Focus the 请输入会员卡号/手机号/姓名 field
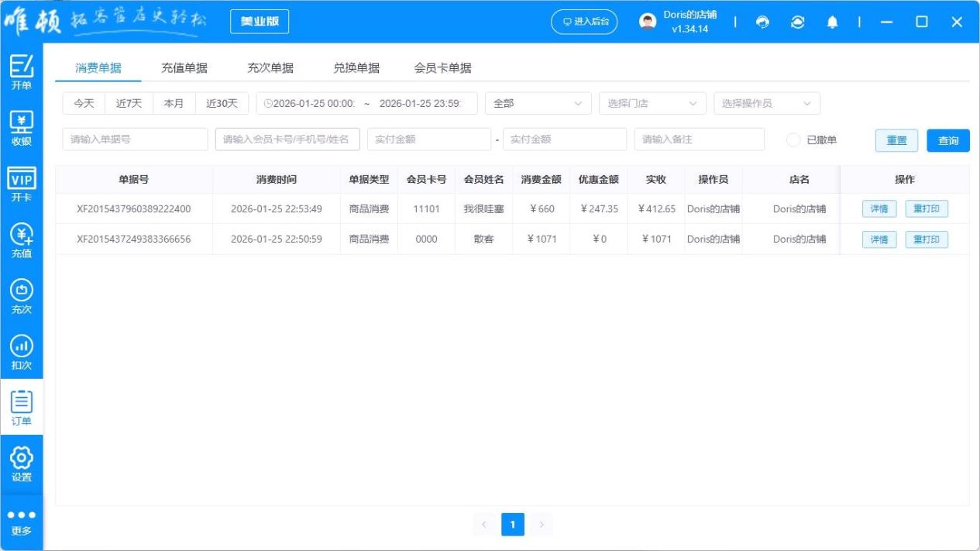The image size is (980, 551). [287, 139]
